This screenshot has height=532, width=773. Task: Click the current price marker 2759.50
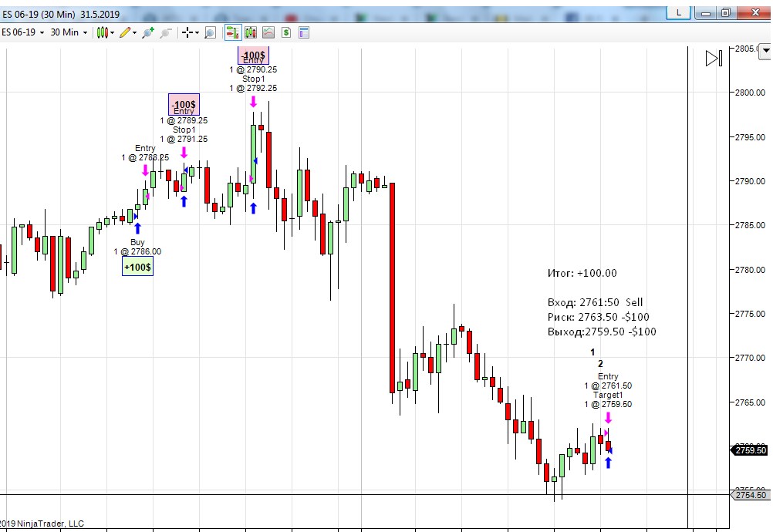[x=748, y=450]
